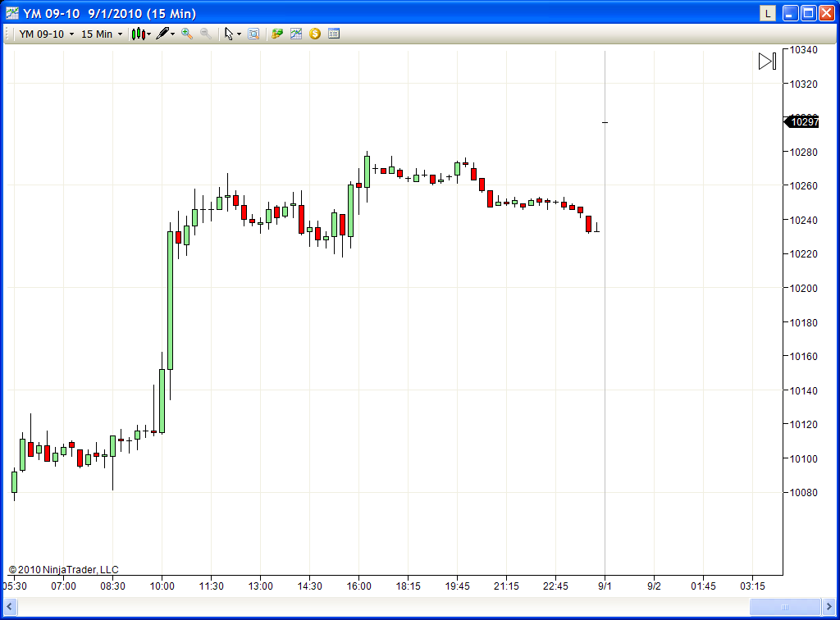Click the NinjaTrader window title bar icon

12,13
